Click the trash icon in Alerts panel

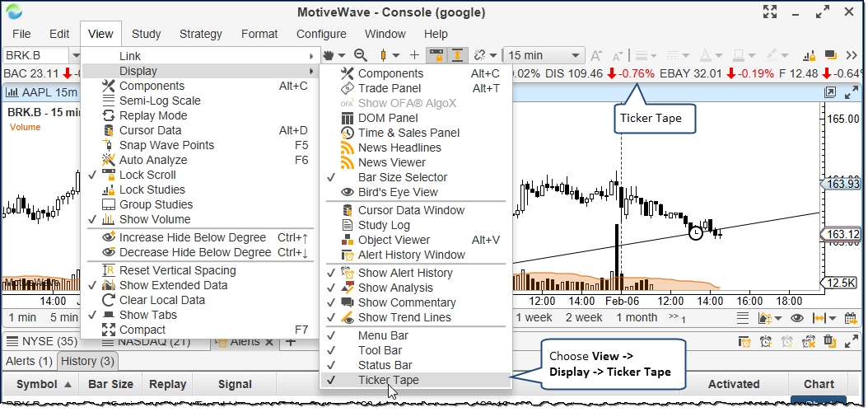(x=829, y=342)
